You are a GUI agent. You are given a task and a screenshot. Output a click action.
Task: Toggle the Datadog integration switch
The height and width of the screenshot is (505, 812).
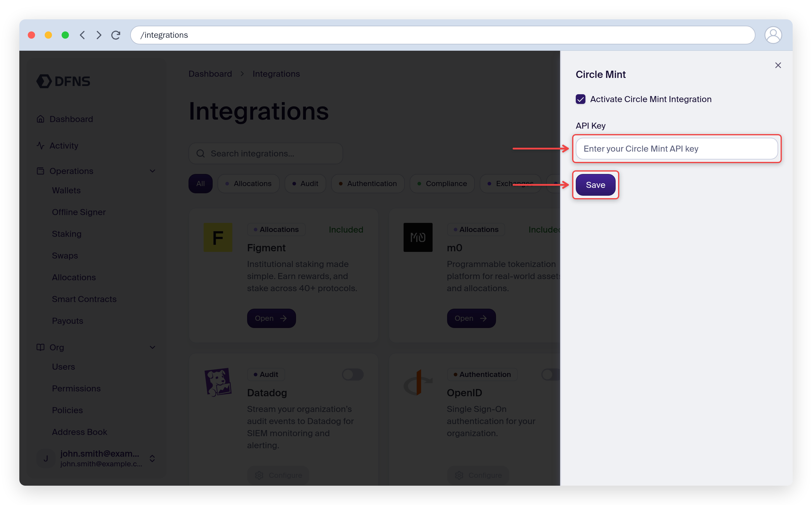(x=353, y=375)
